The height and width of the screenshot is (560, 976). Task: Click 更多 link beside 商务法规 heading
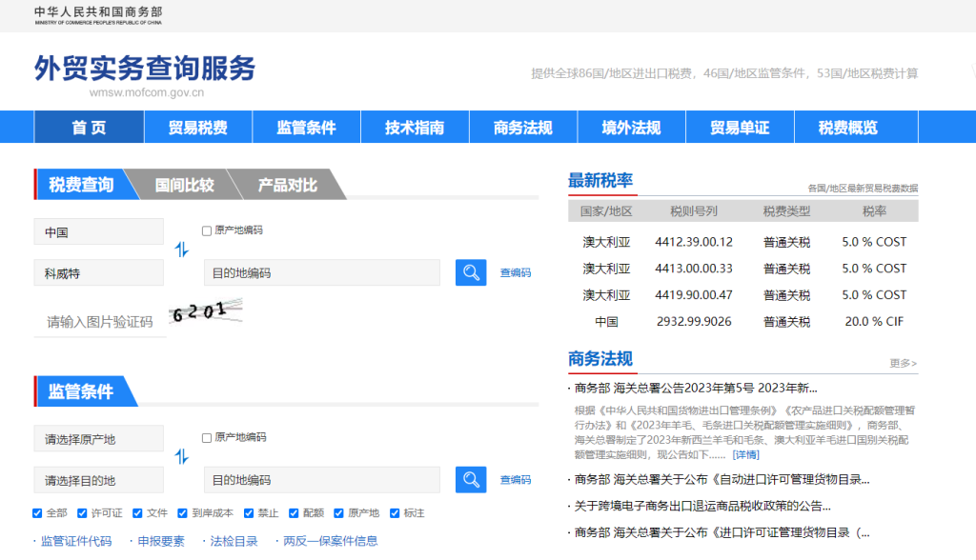tap(904, 363)
